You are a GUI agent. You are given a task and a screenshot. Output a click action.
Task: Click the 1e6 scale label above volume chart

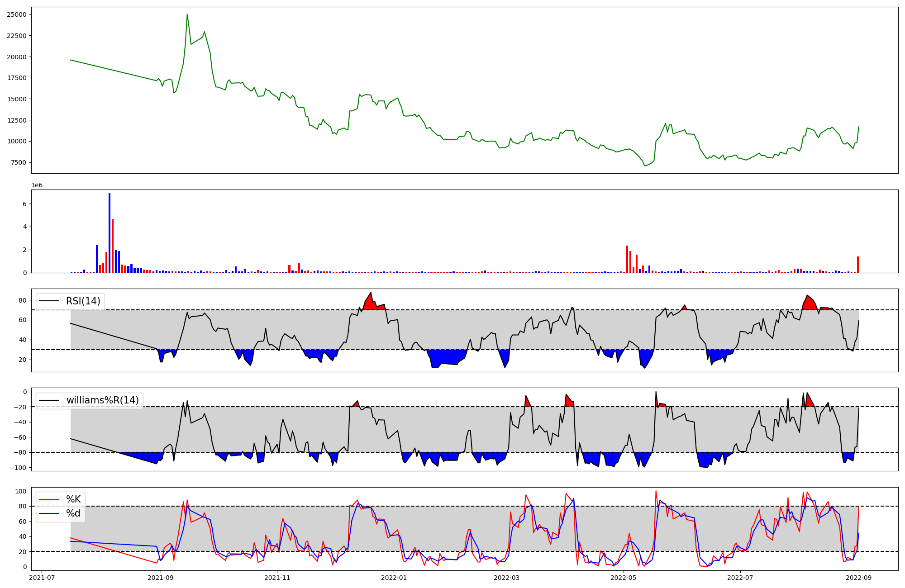tap(37, 185)
